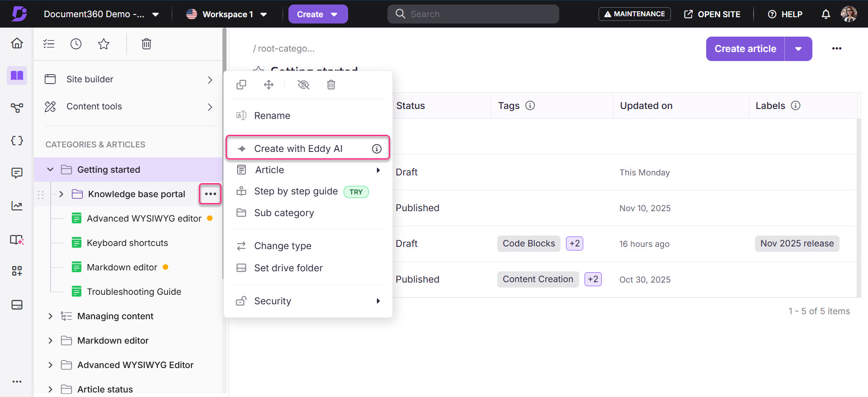Open the Create dropdown button
The height and width of the screenshot is (397, 868).
pos(318,14)
